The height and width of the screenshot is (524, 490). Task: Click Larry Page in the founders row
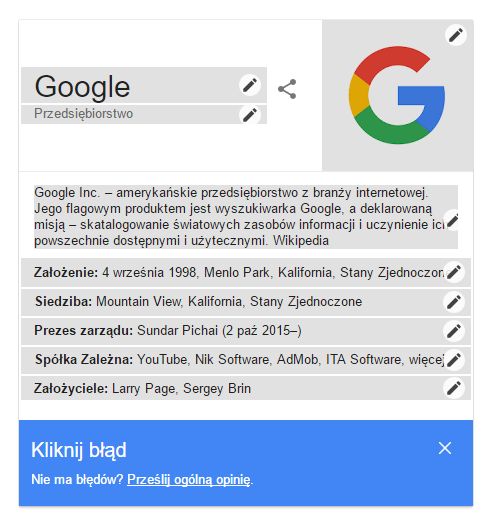point(143,389)
